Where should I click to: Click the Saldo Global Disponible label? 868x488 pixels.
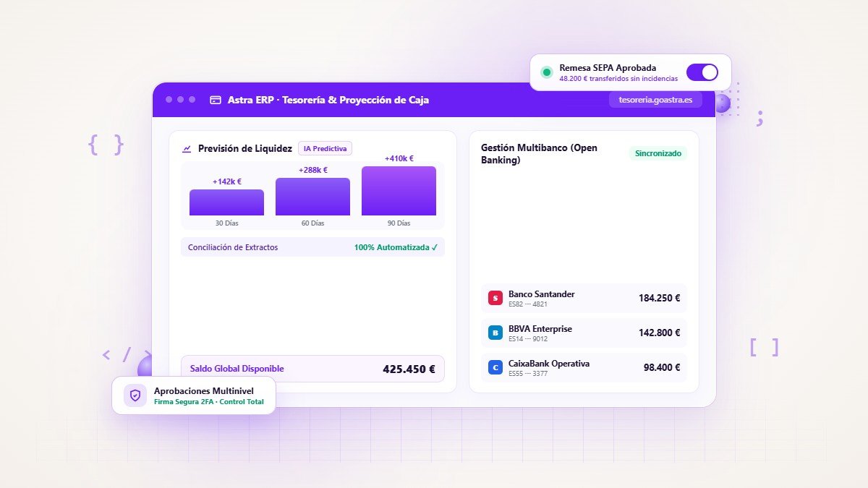(x=237, y=369)
